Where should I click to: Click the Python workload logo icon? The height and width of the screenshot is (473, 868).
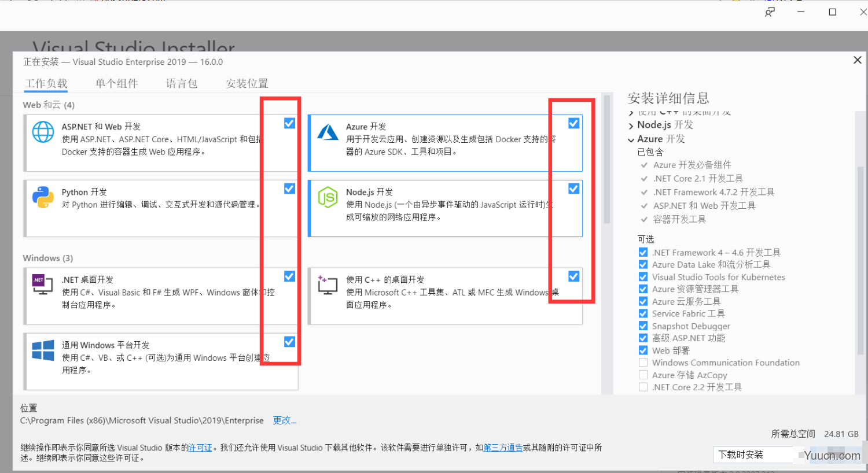[x=43, y=197]
